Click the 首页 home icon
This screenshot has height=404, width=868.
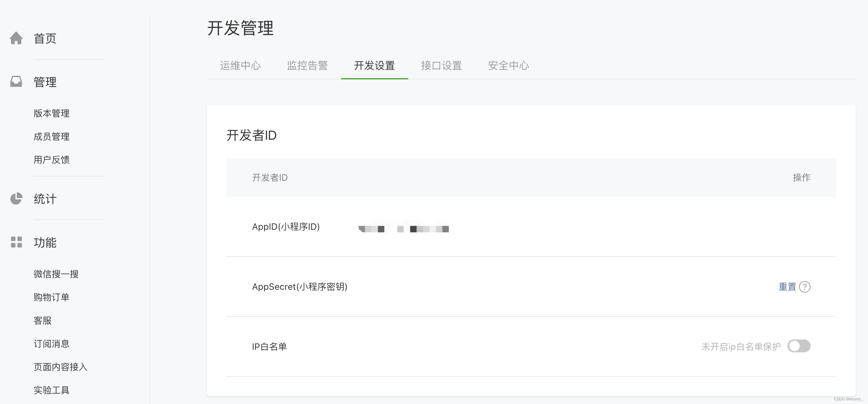(x=16, y=38)
